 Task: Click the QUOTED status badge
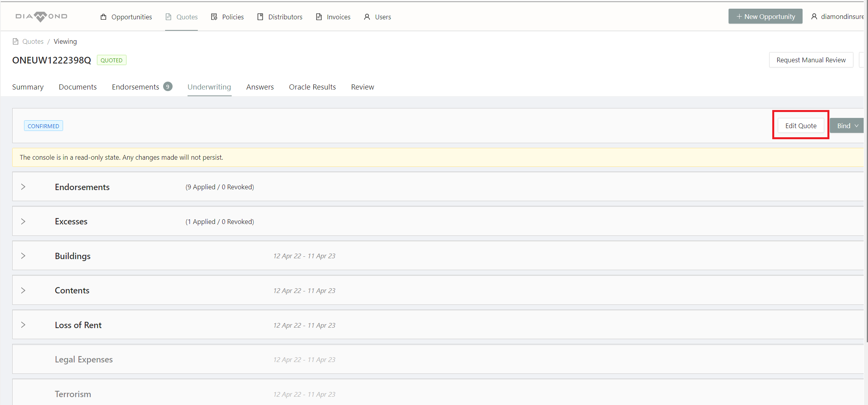[112, 60]
